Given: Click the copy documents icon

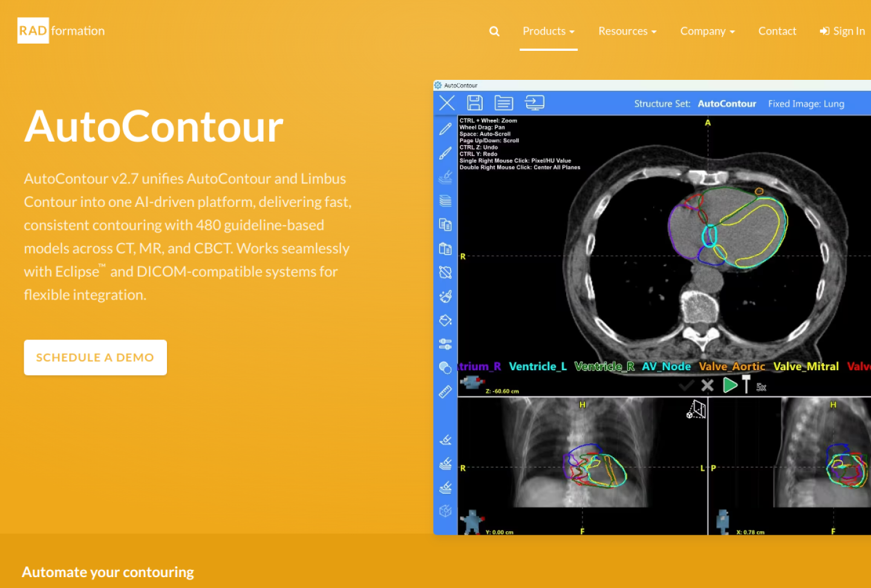Looking at the screenshot, I should (445, 224).
